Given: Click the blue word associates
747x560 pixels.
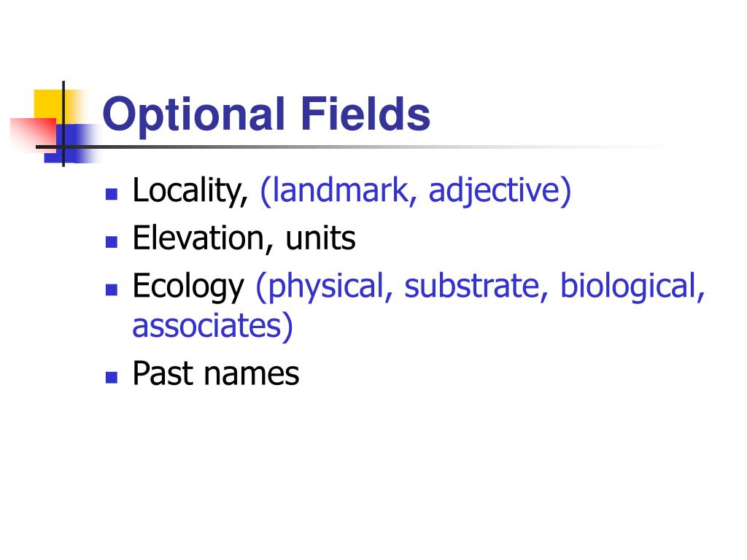Looking at the screenshot, I should click(212, 326).
